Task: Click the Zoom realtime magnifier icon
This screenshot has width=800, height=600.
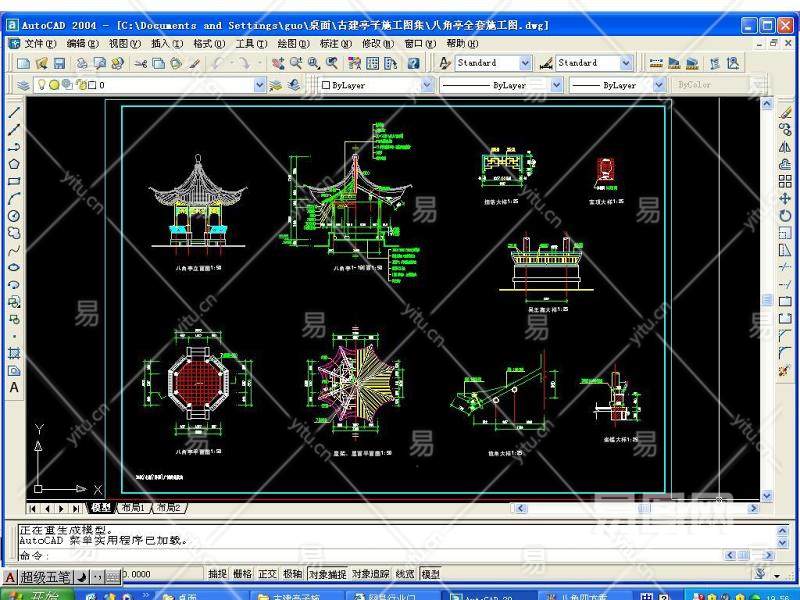Action: click(x=296, y=63)
